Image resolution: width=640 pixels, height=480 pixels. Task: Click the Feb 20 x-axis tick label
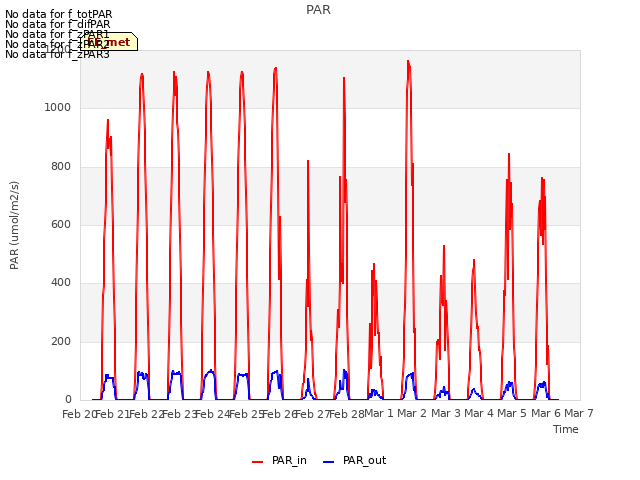click(79, 414)
